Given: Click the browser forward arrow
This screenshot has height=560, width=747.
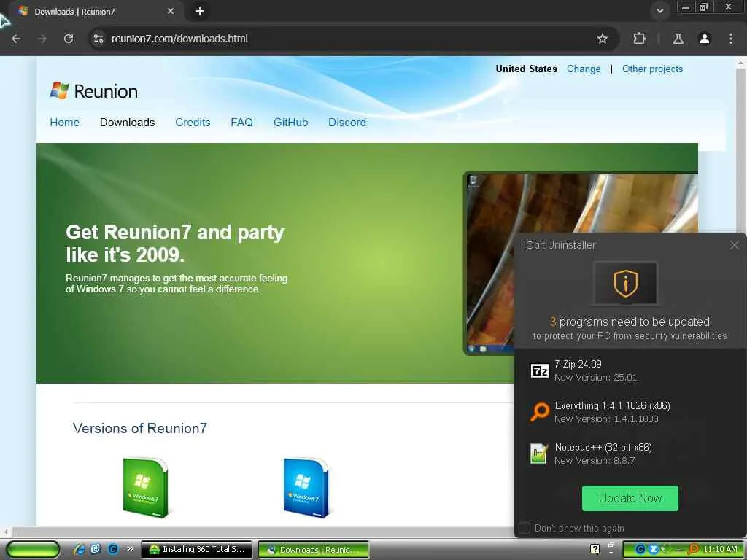Looking at the screenshot, I should (42, 39).
